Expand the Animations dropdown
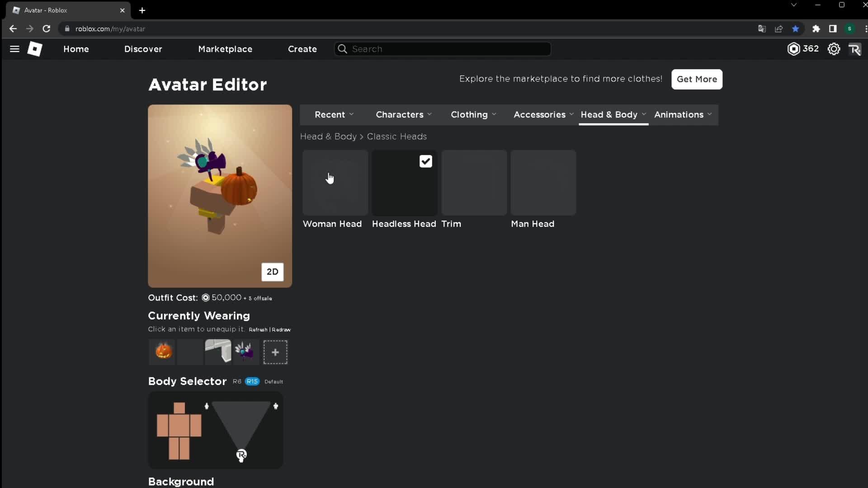868x488 pixels. [x=683, y=114]
